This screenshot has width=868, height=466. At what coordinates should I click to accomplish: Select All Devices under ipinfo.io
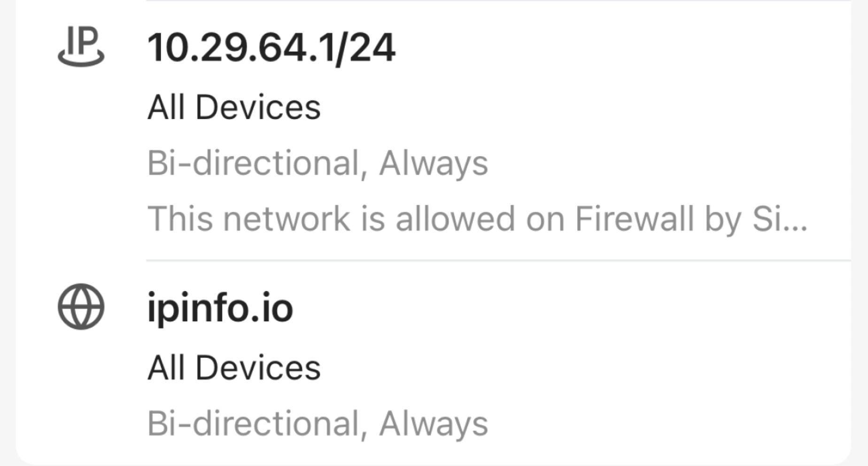(234, 368)
